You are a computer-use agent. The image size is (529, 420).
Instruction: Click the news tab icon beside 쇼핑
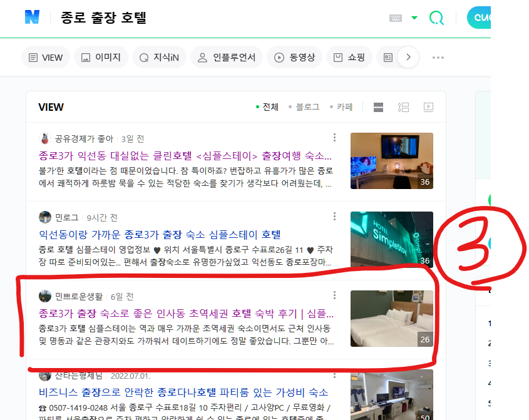pyautogui.click(x=388, y=58)
